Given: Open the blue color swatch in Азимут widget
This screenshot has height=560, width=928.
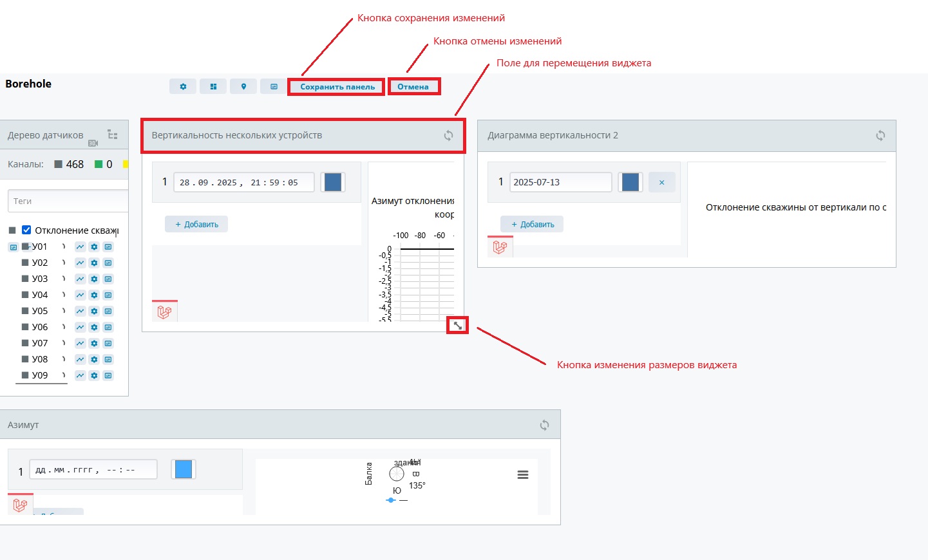Looking at the screenshot, I should (184, 469).
